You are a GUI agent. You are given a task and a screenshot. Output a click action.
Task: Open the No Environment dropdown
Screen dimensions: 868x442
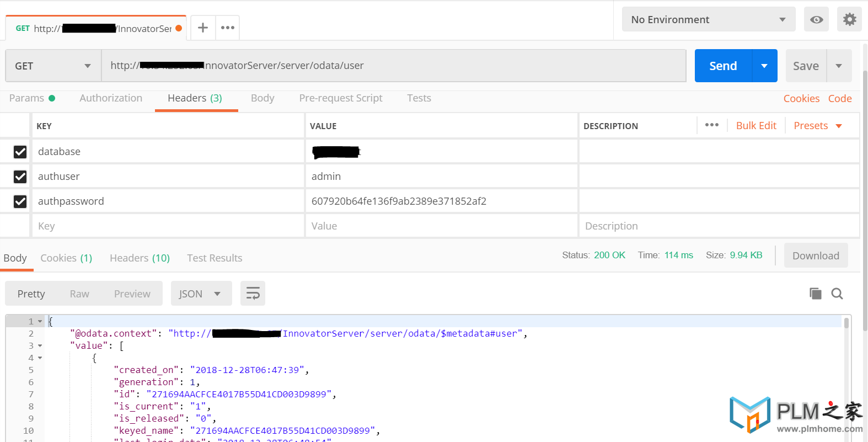(709, 19)
